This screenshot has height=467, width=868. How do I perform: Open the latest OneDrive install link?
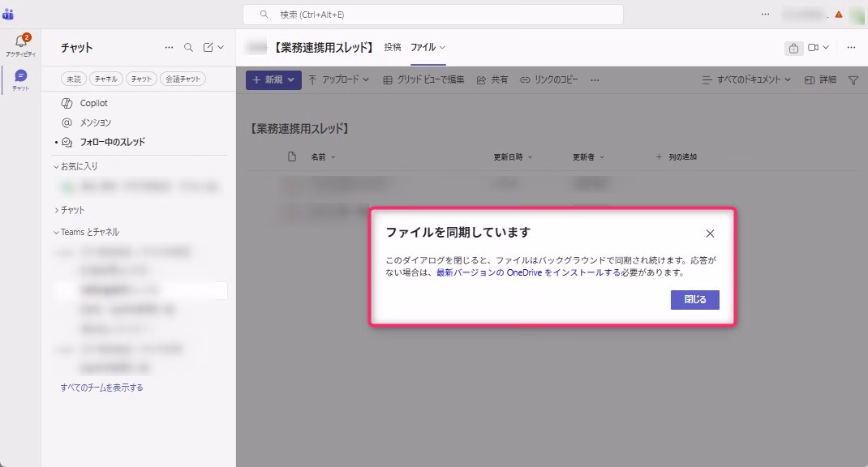(527, 273)
